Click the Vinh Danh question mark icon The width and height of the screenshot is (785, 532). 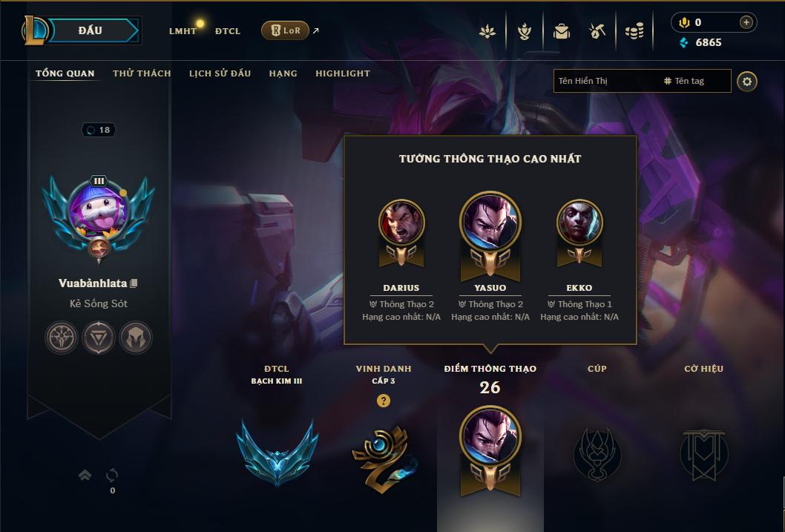click(384, 401)
